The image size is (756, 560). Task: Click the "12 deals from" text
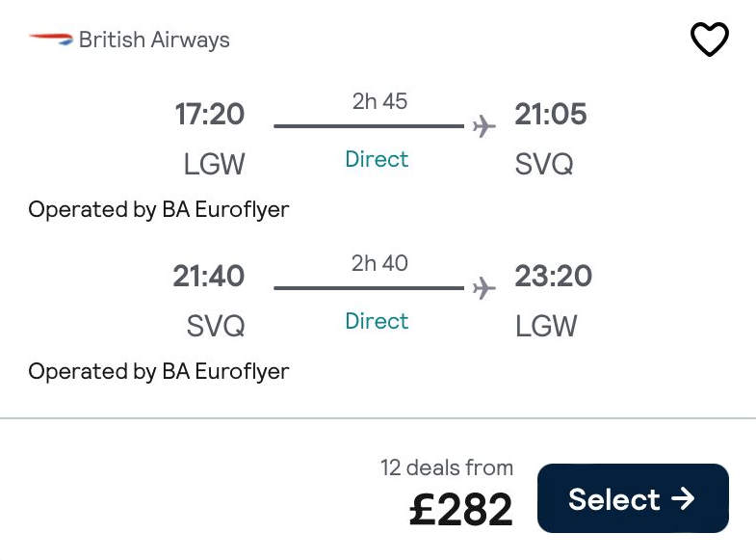447,468
